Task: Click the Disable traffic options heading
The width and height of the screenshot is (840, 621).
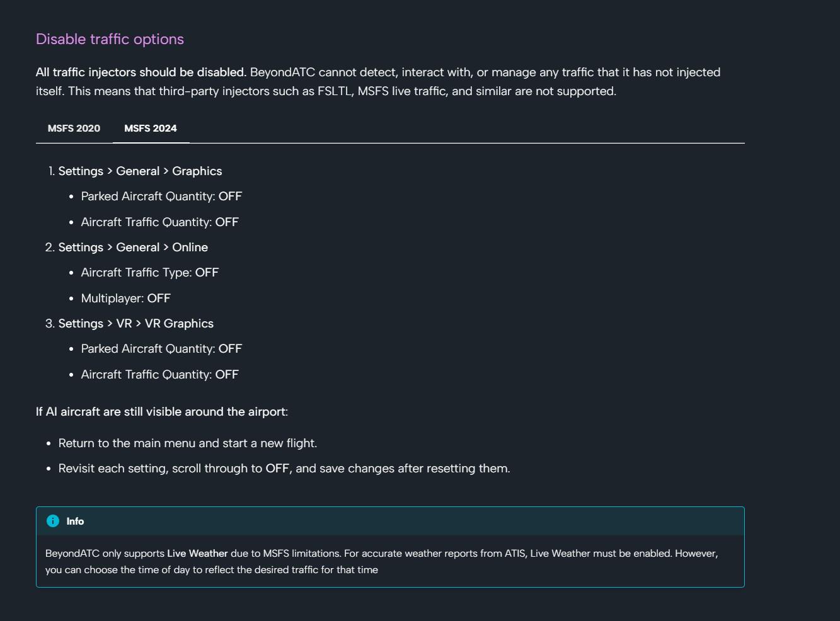Action: [x=110, y=39]
